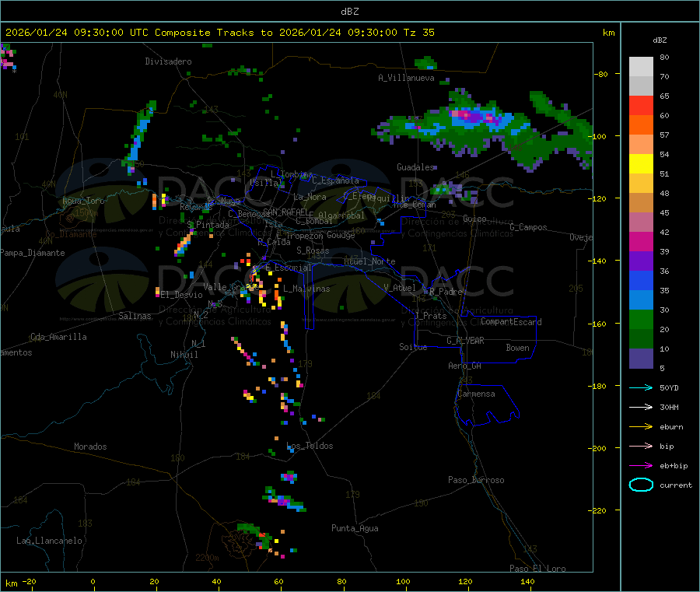Click the CompantEscard place label

[511, 321]
